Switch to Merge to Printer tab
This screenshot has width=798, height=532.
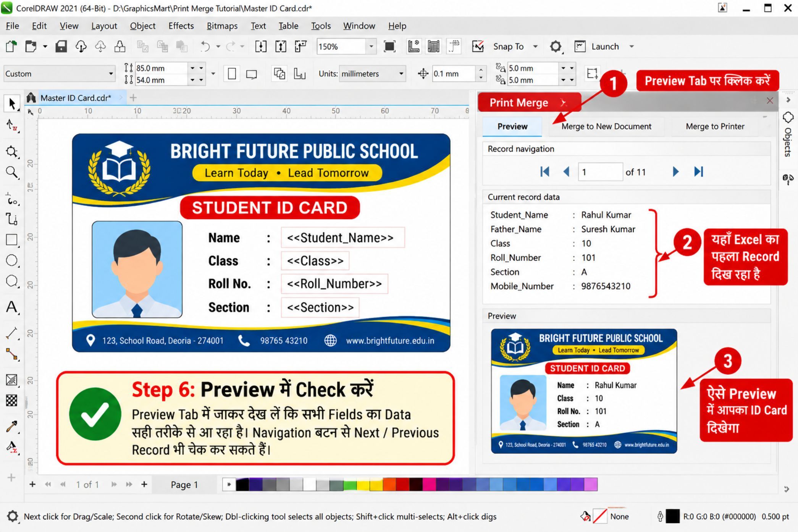[x=715, y=126]
